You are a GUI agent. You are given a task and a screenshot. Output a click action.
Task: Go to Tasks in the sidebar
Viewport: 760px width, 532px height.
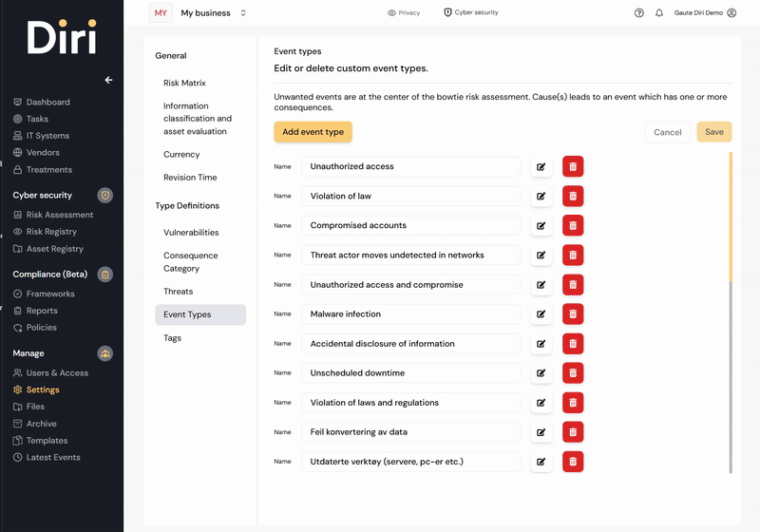click(x=30, y=119)
